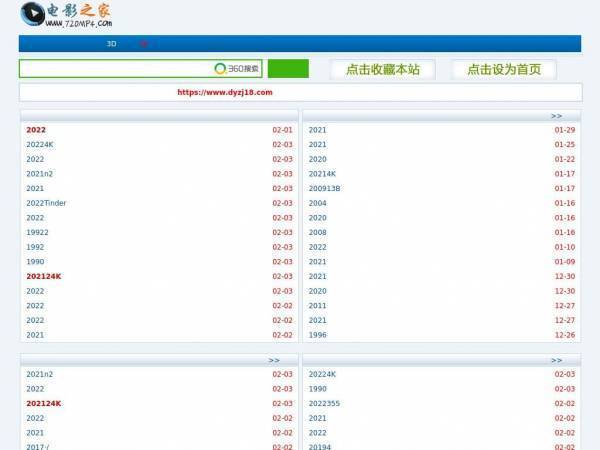Image resolution: width=600 pixels, height=450 pixels.
Task: Click the 02-01 date beside bold 2022
Action: tap(282, 130)
